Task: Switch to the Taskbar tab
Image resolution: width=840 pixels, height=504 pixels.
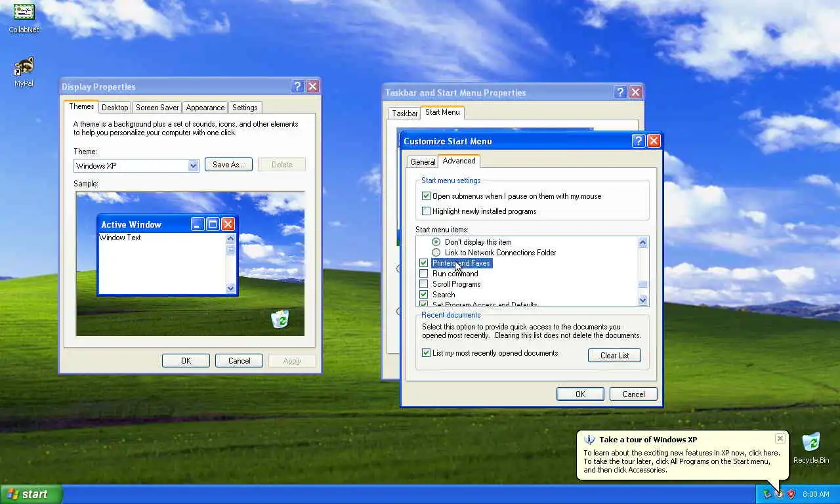Action: point(404,114)
